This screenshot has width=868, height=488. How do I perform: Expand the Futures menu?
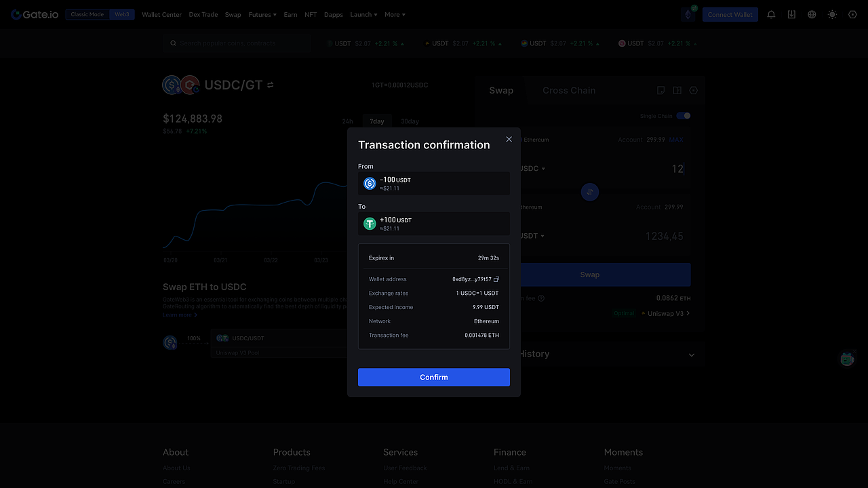[x=262, y=14]
